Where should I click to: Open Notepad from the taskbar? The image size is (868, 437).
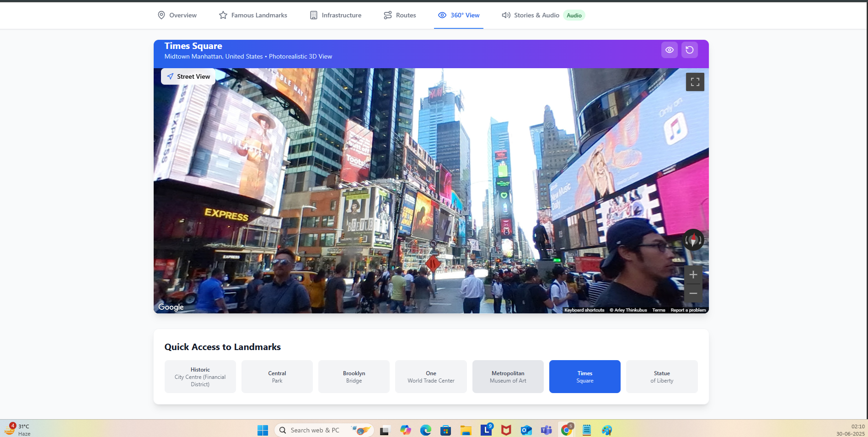point(587,430)
